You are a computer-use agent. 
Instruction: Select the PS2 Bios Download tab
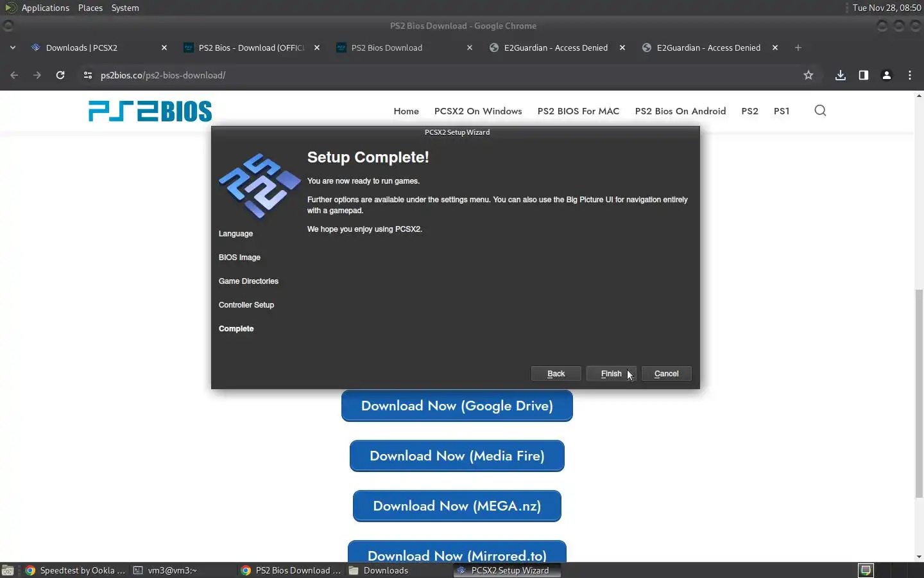[404, 48]
